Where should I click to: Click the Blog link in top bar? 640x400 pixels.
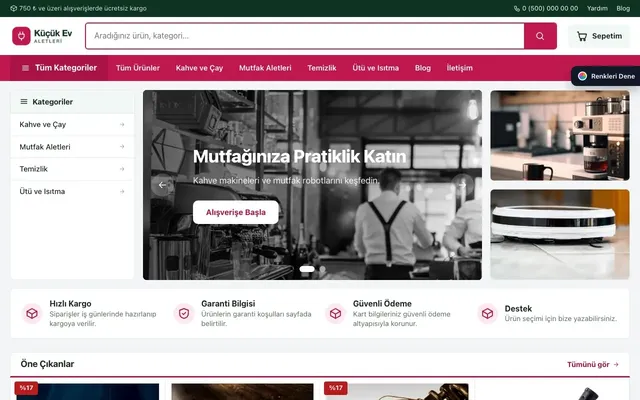[x=623, y=8]
